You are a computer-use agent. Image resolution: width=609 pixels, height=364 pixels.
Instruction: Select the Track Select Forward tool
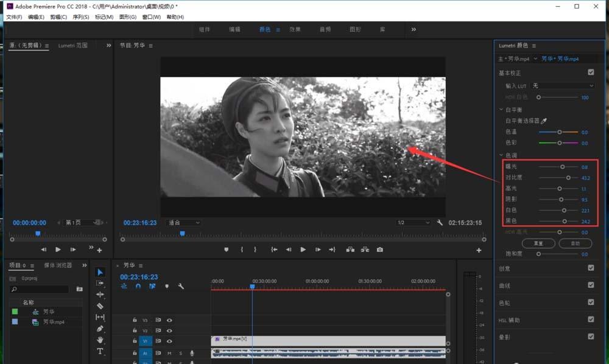[100, 283]
